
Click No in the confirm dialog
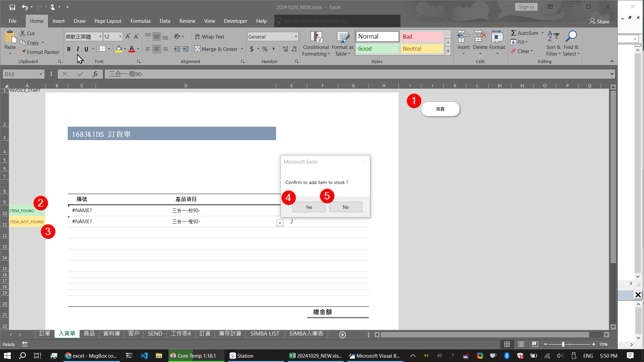pyautogui.click(x=345, y=207)
